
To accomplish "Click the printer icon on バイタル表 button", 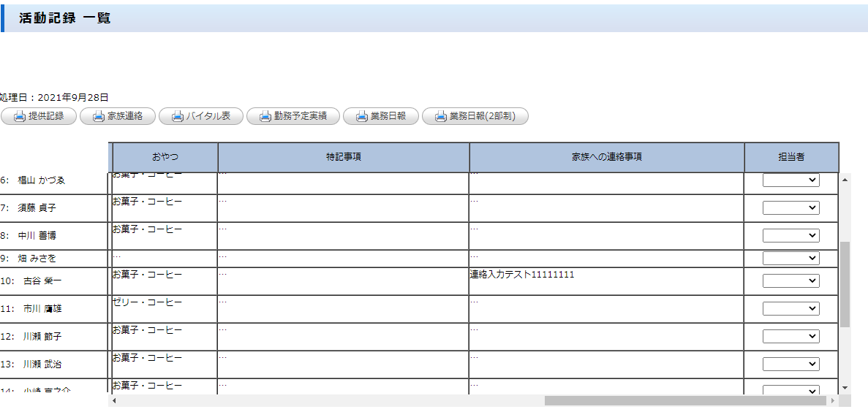I will click(x=177, y=117).
